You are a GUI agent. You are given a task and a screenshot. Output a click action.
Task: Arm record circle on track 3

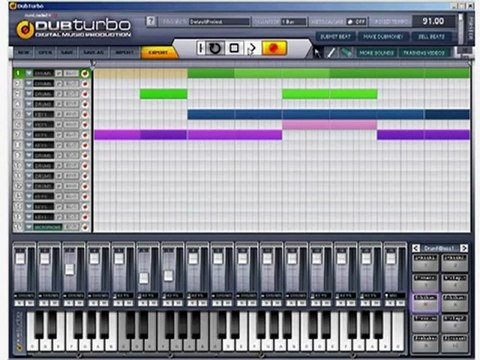(x=85, y=94)
